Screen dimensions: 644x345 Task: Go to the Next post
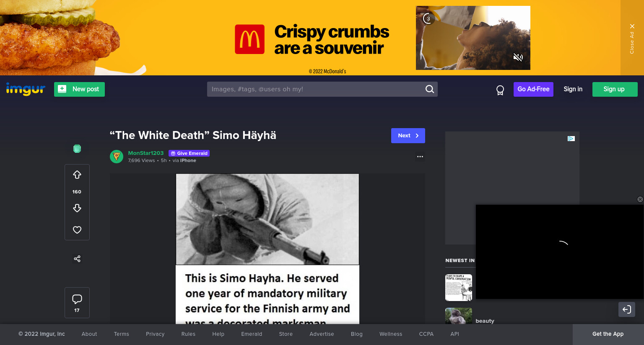point(408,136)
